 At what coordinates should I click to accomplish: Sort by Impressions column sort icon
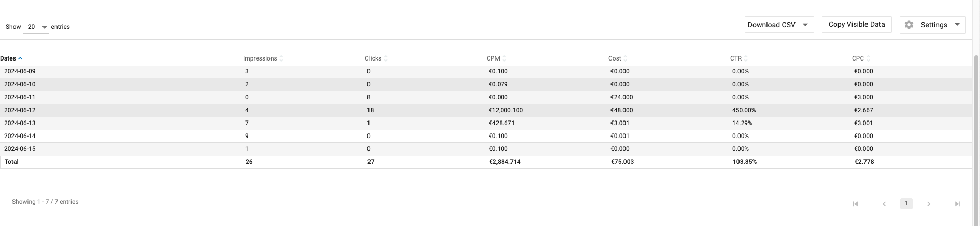pyautogui.click(x=281, y=58)
